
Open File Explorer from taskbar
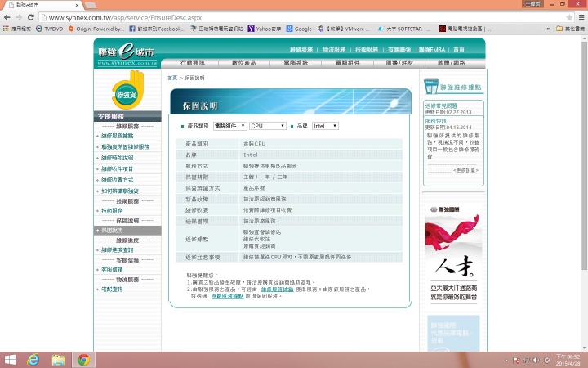[58, 360]
